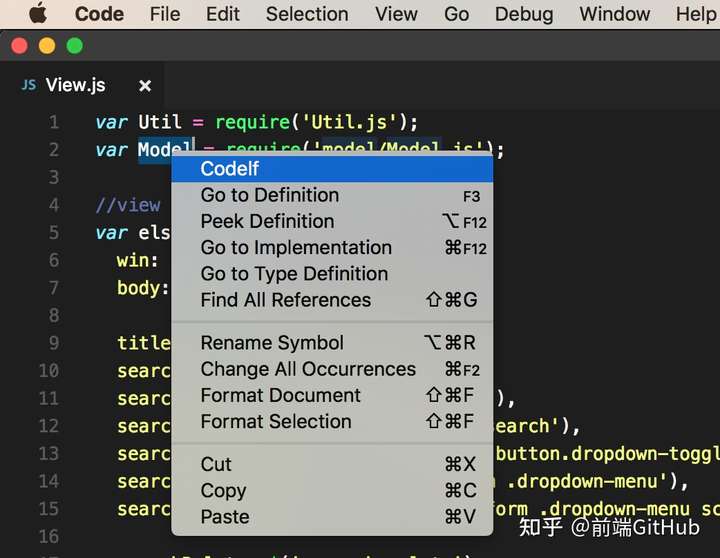Image resolution: width=720 pixels, height=558 pixels.
Task: Choose Find All References
Action: (x=332, y=300)
